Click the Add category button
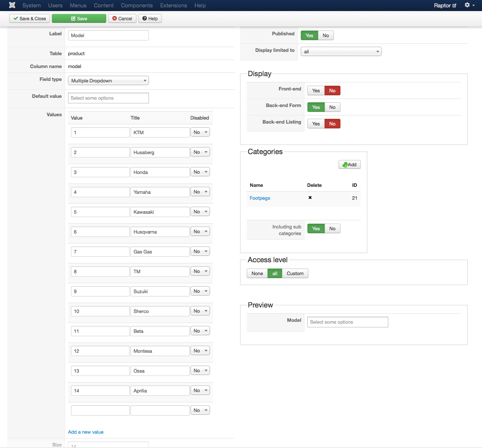 pyautogui.click(x=350, y=164)
